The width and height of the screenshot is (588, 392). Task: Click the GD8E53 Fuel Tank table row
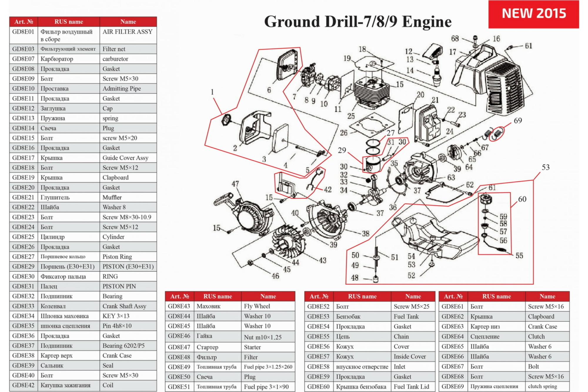click(369, 316)
